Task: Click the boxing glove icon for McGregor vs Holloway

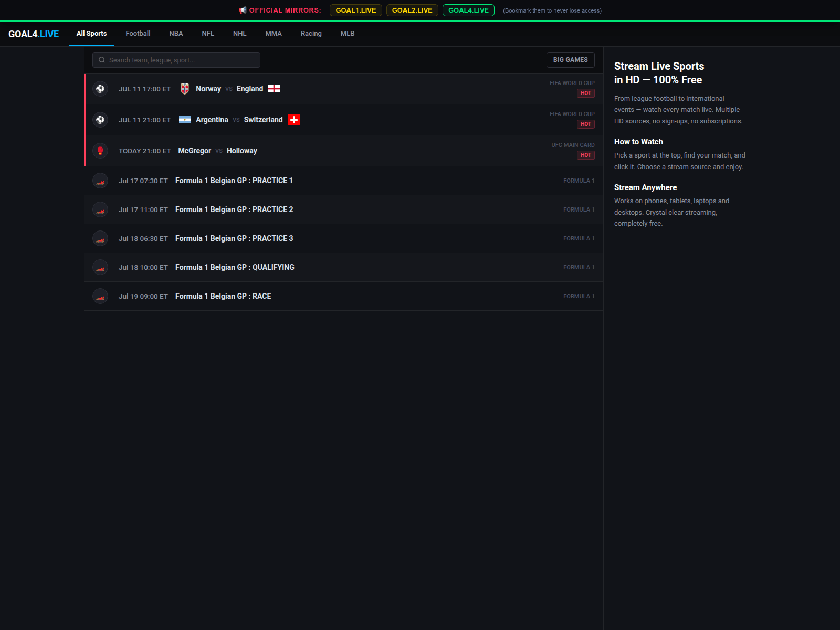Action: (100, 151)
